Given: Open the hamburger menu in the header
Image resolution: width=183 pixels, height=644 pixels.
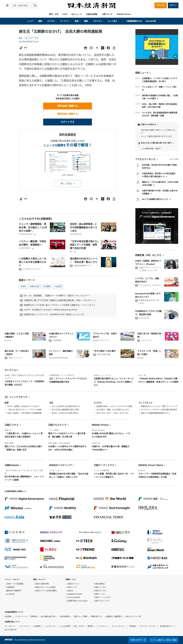Looking at the screenshot, I should pos(7,5).
